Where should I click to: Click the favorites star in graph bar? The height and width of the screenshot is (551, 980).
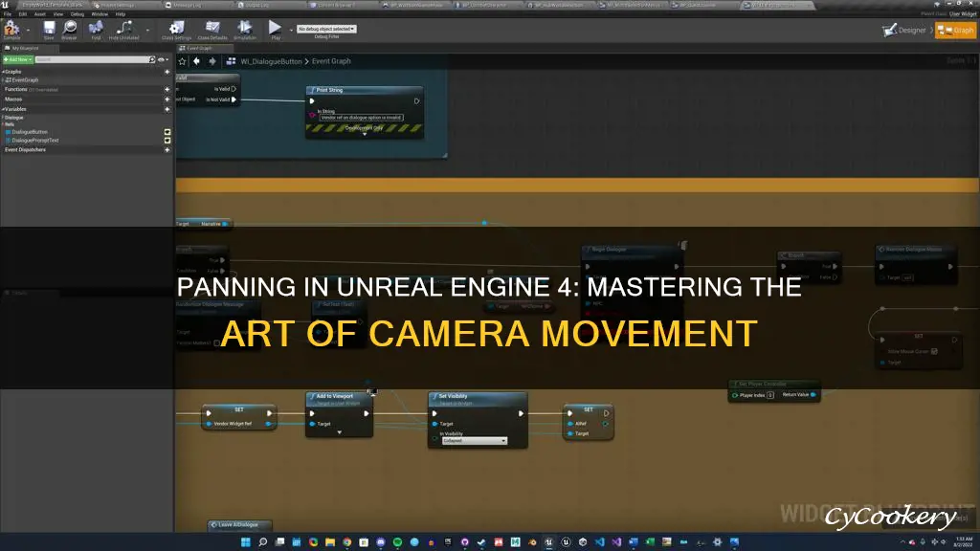click(x=183, y=61)
